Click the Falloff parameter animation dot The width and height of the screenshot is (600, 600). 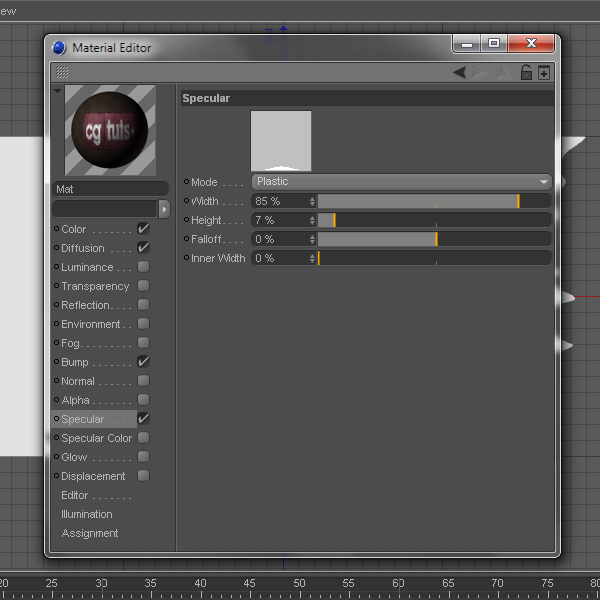pos(186,239)
